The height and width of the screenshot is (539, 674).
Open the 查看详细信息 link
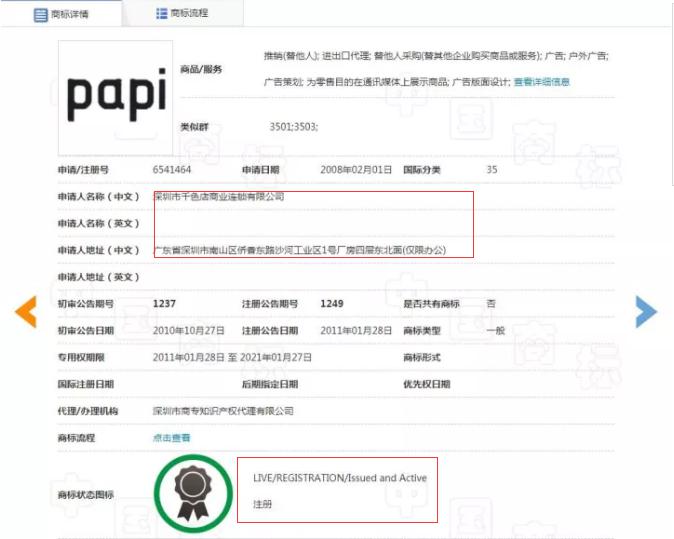pyautogui.click(x=541, y=82)
